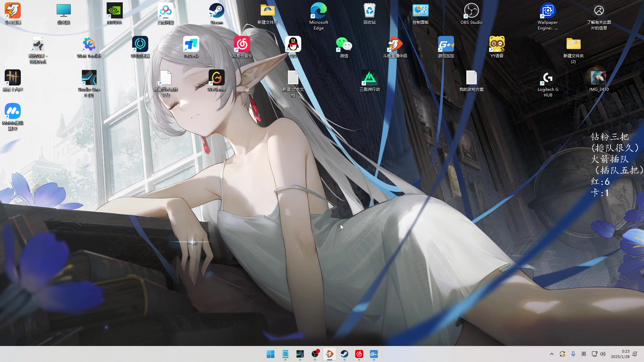
Task: Open the 我的改枪方案 text file
Action: 472,81
